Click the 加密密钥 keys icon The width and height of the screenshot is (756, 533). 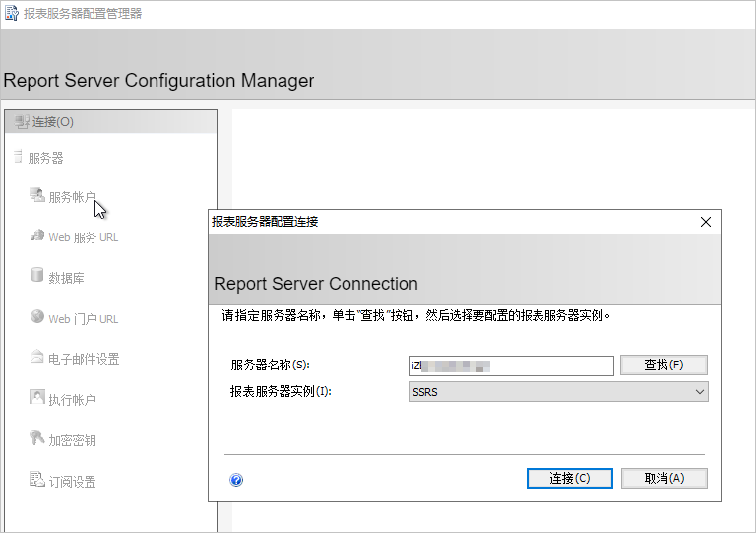tap(37, 437)
